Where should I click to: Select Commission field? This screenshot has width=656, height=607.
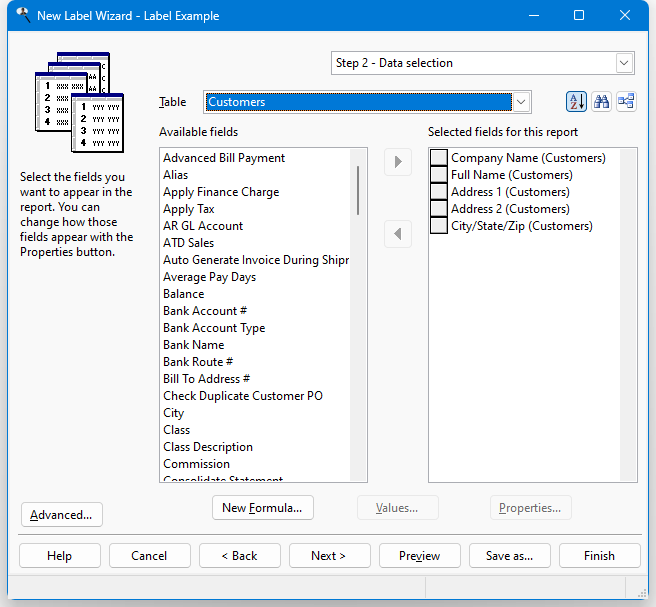[196, 464]
